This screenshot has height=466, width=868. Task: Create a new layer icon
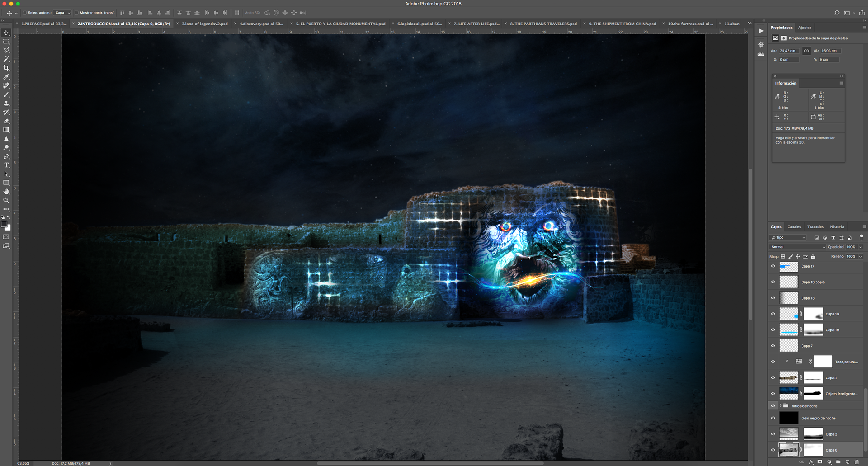coord(848,462)
